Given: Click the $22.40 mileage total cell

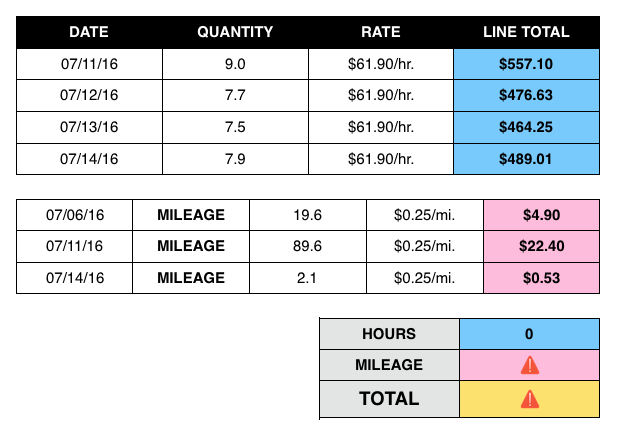Looking at the screenshot, I should coord(540,246).
